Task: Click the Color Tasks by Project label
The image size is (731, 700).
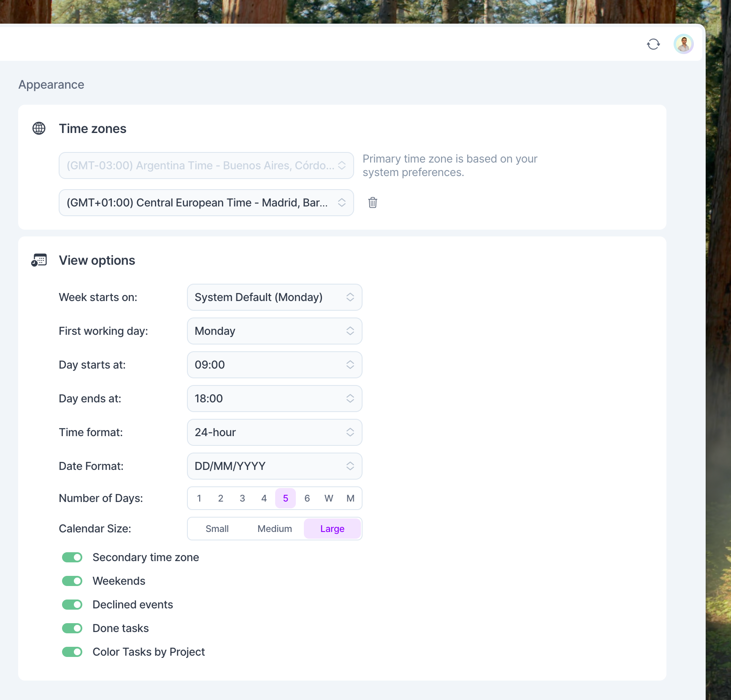Action: (149, 652)
